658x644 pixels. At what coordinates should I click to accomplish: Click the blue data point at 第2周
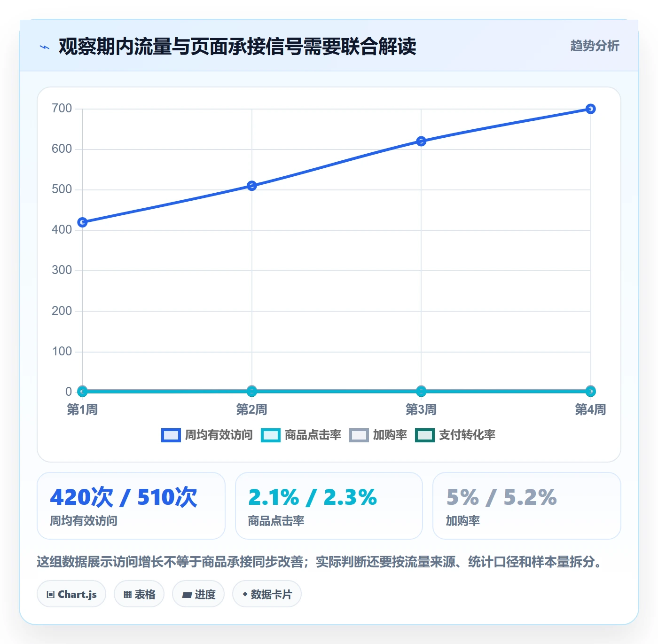coord(252,186)
